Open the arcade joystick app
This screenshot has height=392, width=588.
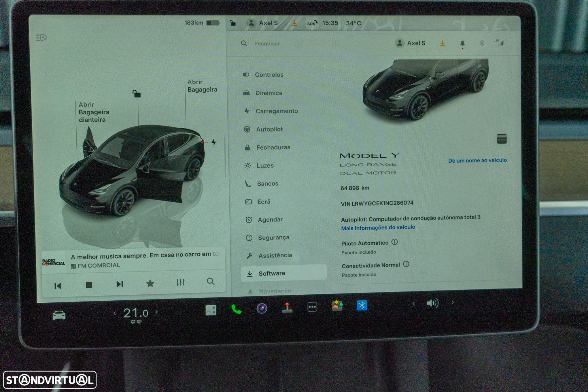point(287,308)
